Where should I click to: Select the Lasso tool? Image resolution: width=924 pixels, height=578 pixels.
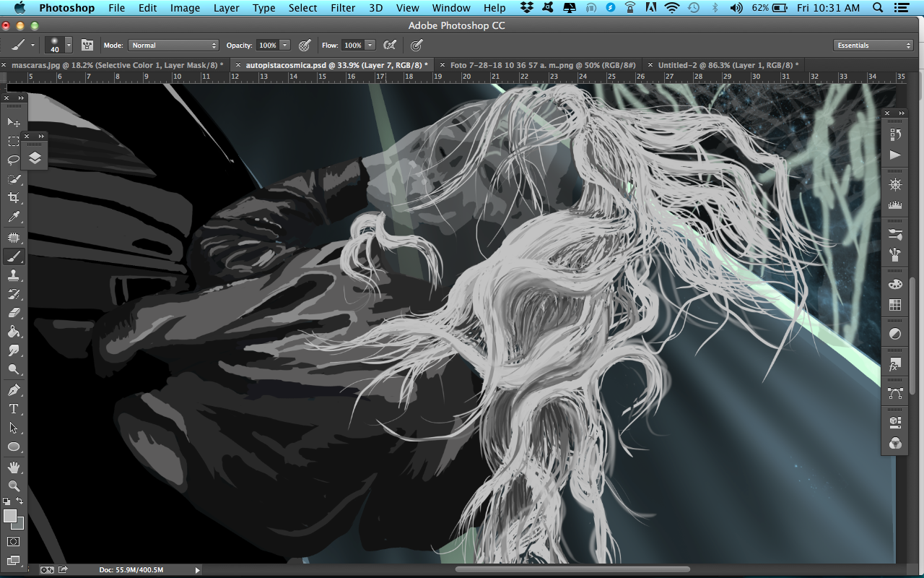(x=14, y=160)
